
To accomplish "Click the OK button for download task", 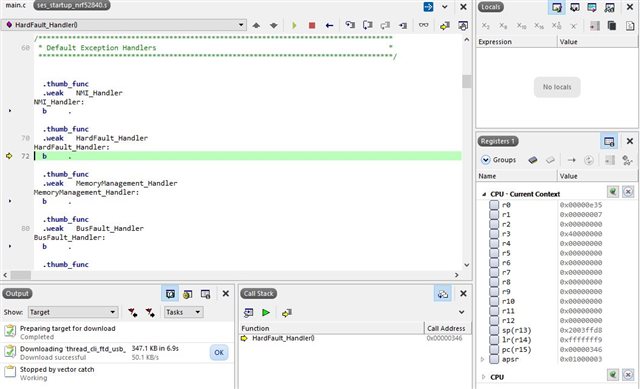I will [219, 353].
